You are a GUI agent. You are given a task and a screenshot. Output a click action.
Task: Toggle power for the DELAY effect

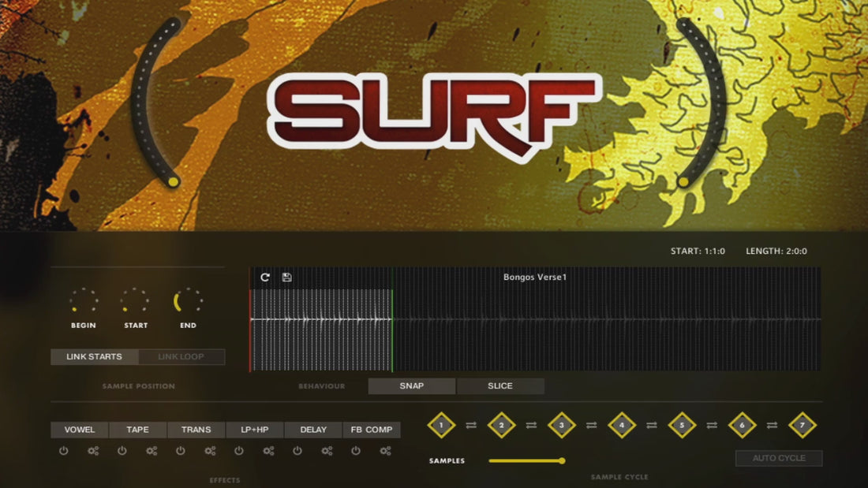coord(297,451)
